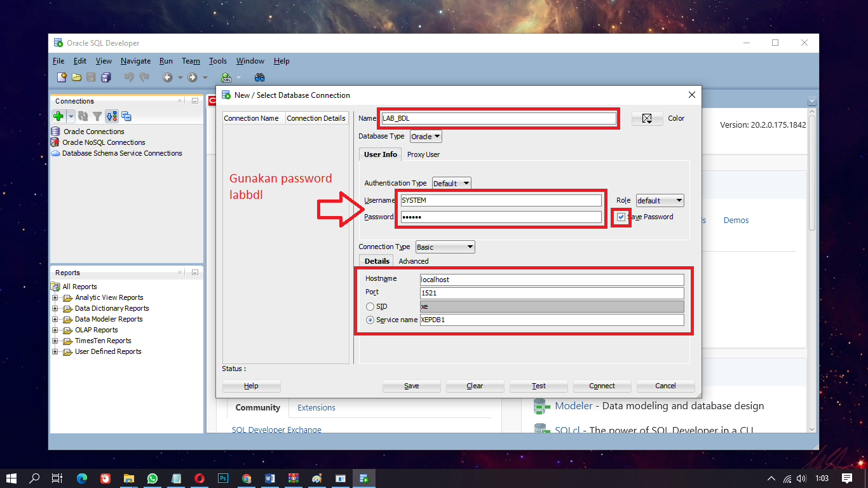The width and height of the screenshot is (868, 488).
Task: Click the Save button in the dialog
Action: pos(411,386)
